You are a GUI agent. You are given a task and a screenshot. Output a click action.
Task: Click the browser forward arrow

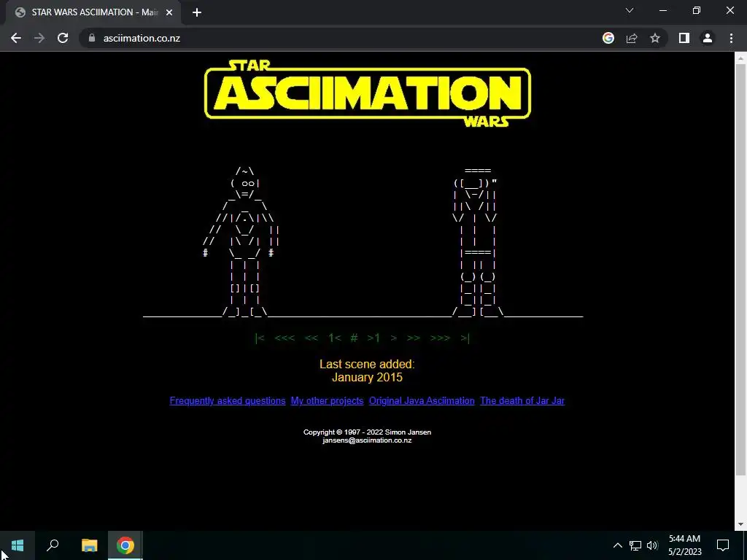click(x=39, y=38)
